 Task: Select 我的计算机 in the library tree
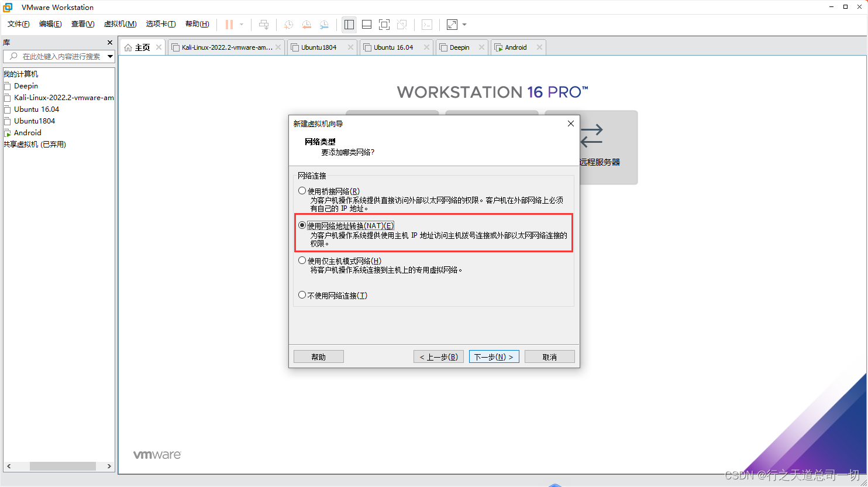coord(21,74)
